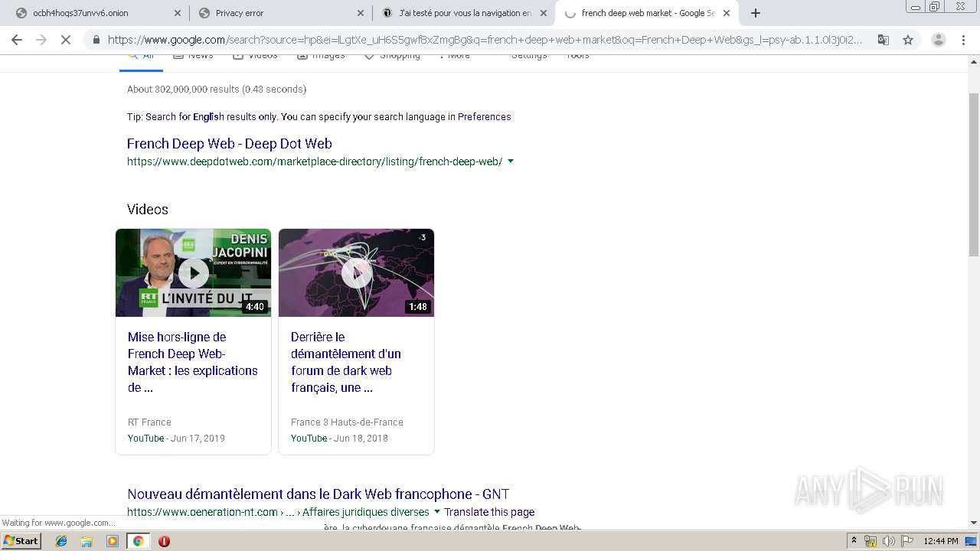This screenshot has height=551, width=980.
Task: Click the 4:40 video duration badge
Action: (x=254, y=307)
